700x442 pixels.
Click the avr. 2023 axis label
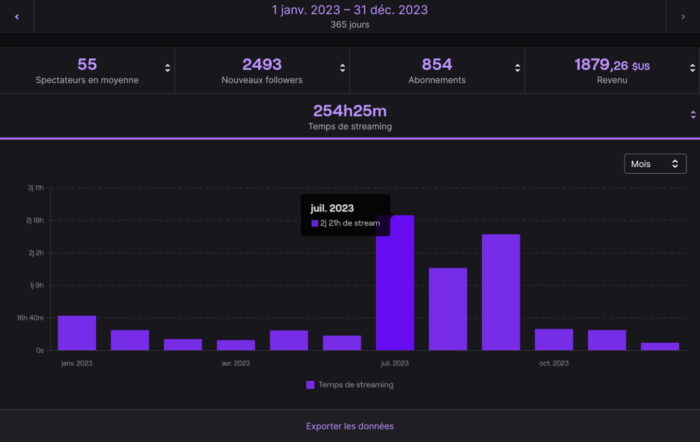[236, 363]
